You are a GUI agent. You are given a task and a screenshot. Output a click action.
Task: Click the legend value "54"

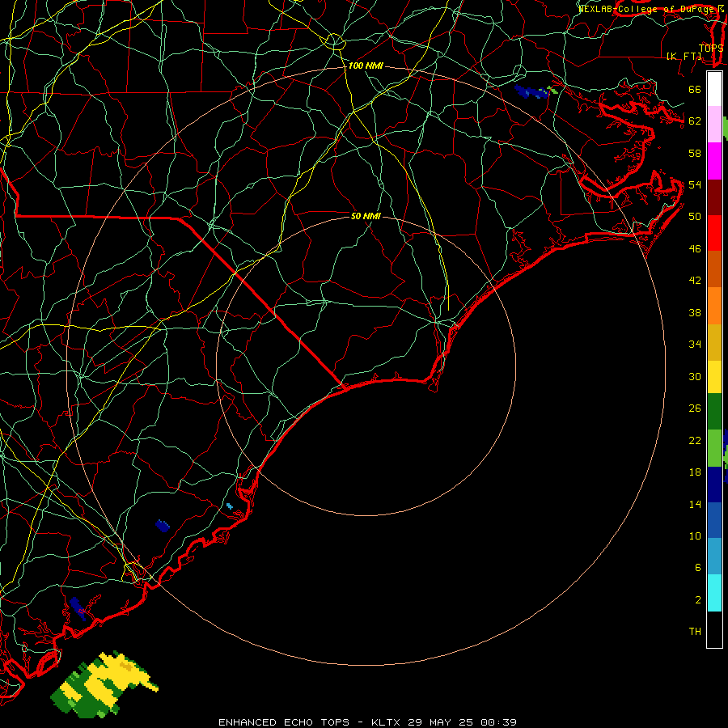695,184
